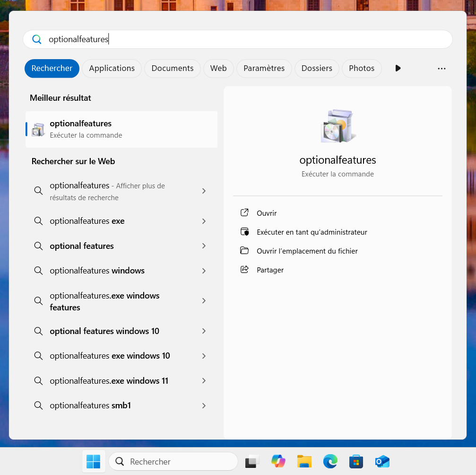Switch to the Applications filter tab
This screenshot has height=475, width=476.
[112, 69]
